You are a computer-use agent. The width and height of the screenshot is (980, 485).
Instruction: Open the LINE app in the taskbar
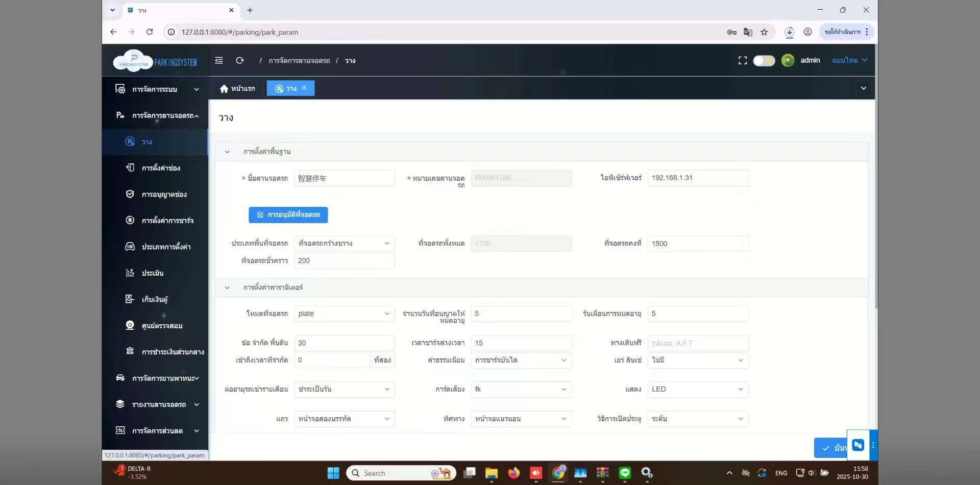(x=625, y=473)
